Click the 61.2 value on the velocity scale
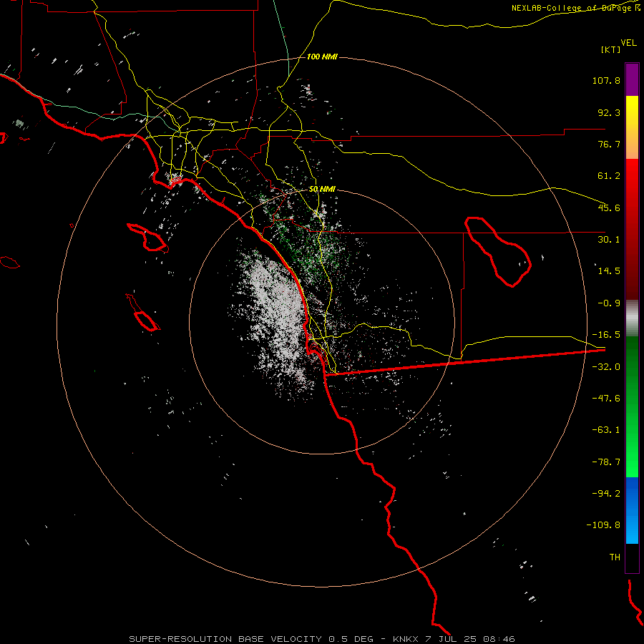The image size is (644, 644). pos(609,176)
